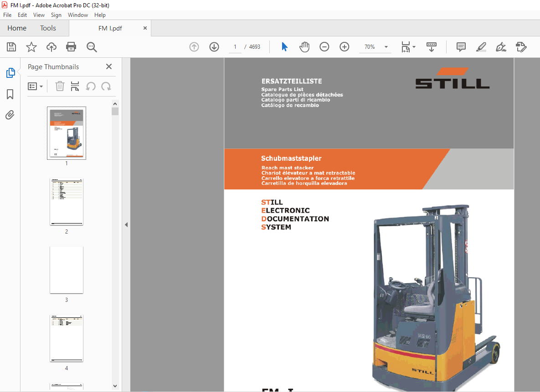Open Bookmarks side panel
540x392 pixels.
(10, 94)
